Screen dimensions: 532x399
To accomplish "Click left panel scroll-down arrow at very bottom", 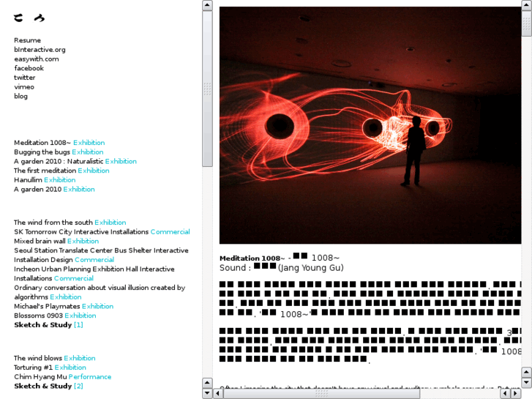I will click(x=207, y=394).
